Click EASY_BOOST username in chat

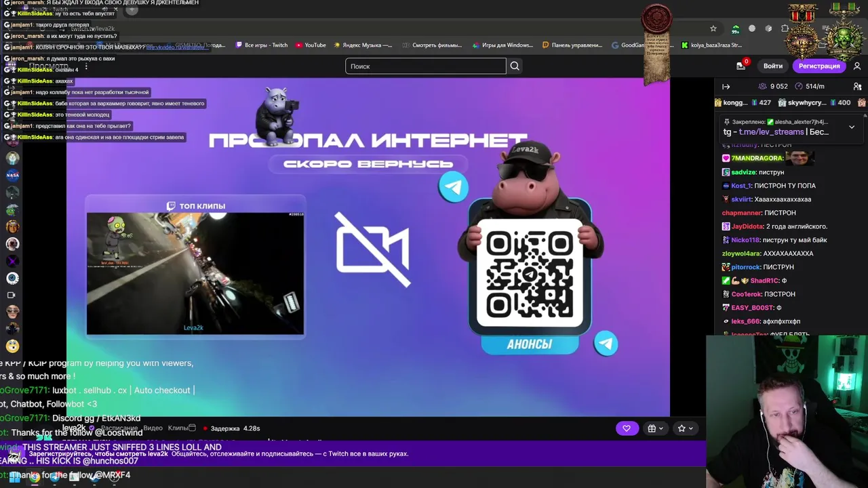[x=753, y=308]
